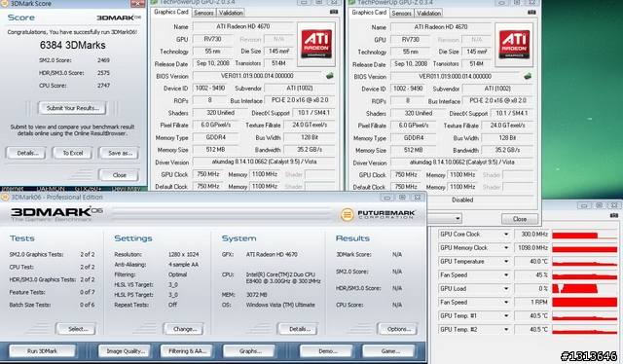Click the GFX 'ATI Radeon HD 4670' text in 3DMark06
The height and width of the screenshot is (364, 623).
pyautogui.click(x=272, y=254)
